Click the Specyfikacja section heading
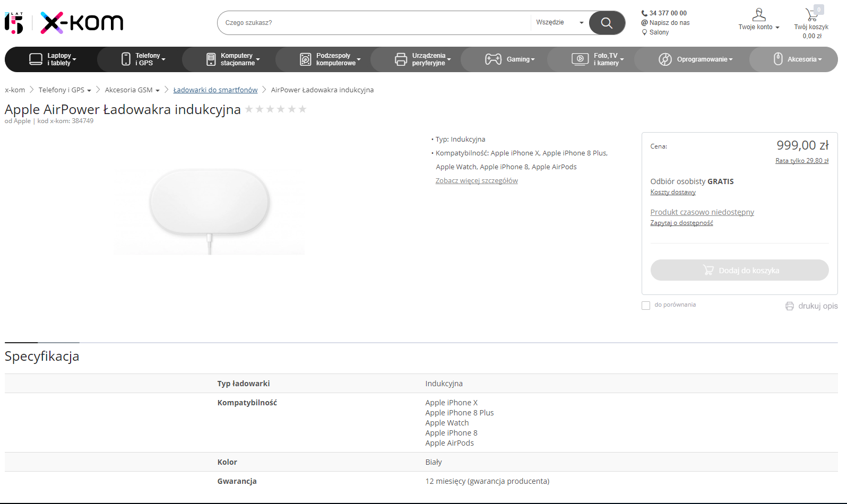Image resolution: width=847 pixels, height=504 pixels. click(42, 357)
